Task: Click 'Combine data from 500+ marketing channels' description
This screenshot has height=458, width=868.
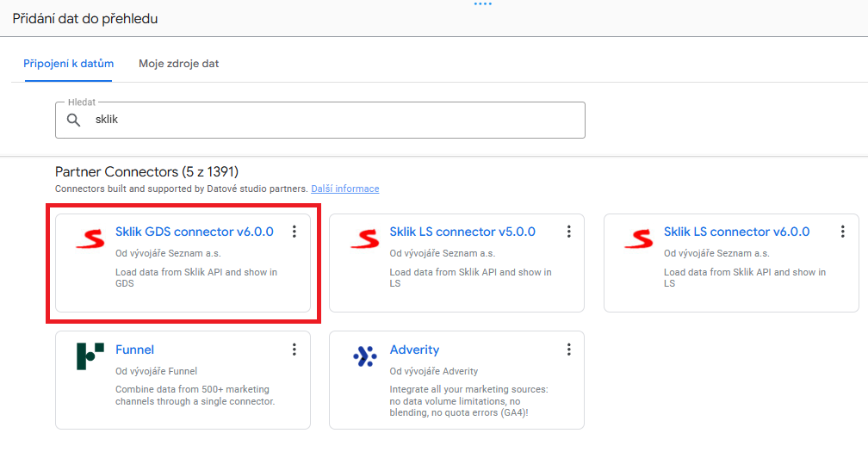Action: point(195,395)
